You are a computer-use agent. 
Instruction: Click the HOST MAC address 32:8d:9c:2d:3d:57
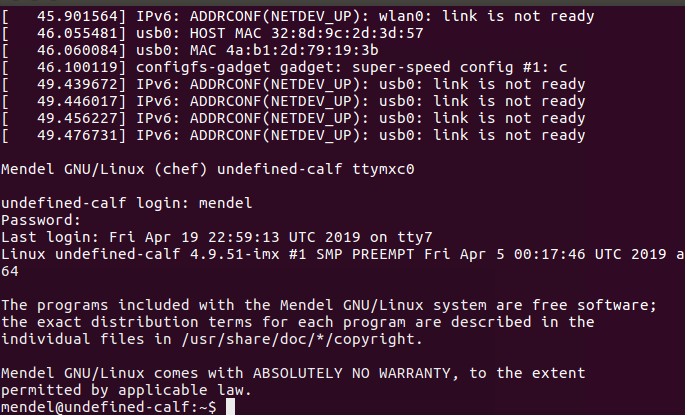pyautogui.click(x=347, y=33)
